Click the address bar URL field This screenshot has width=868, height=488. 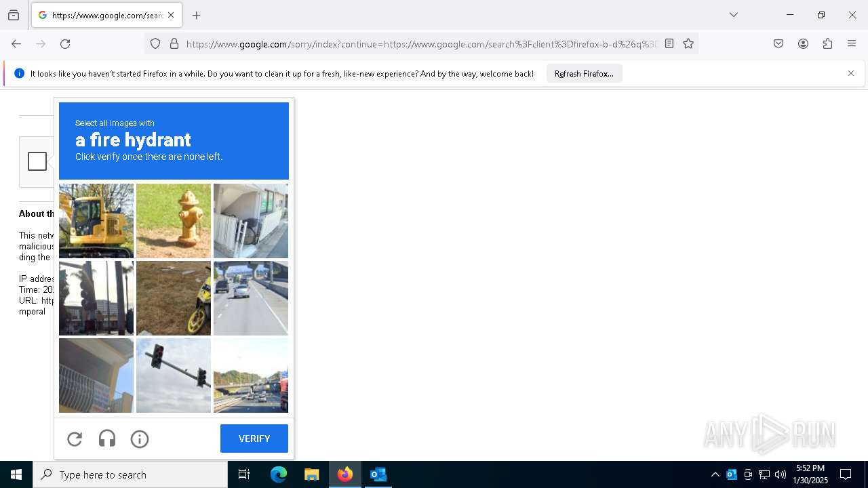(x=420, y=44)
